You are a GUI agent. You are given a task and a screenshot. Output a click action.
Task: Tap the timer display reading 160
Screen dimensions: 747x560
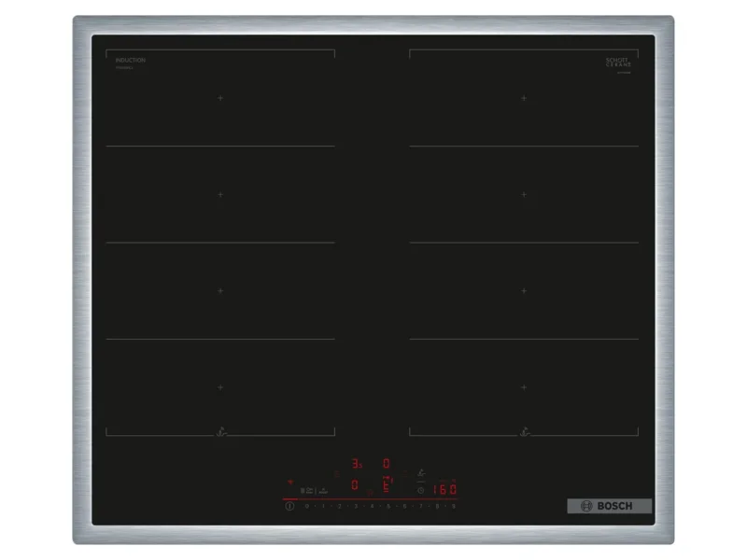(x=444, y=489)
